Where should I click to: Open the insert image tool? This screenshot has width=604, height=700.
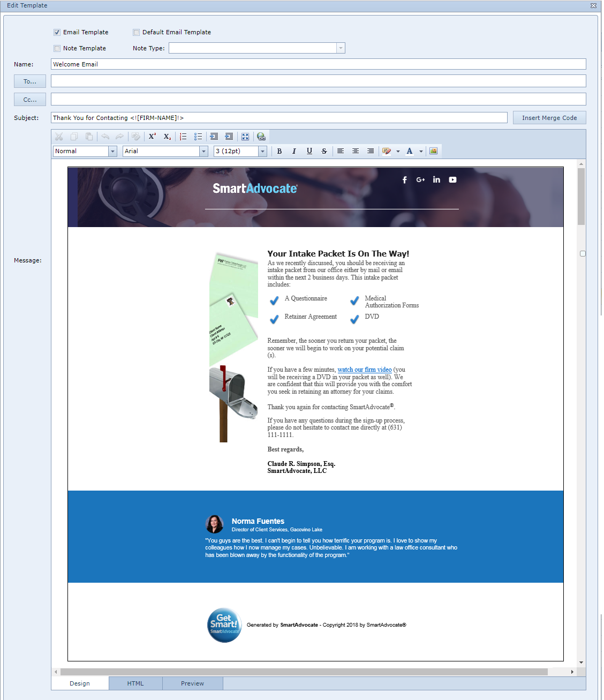coord(434,151)
